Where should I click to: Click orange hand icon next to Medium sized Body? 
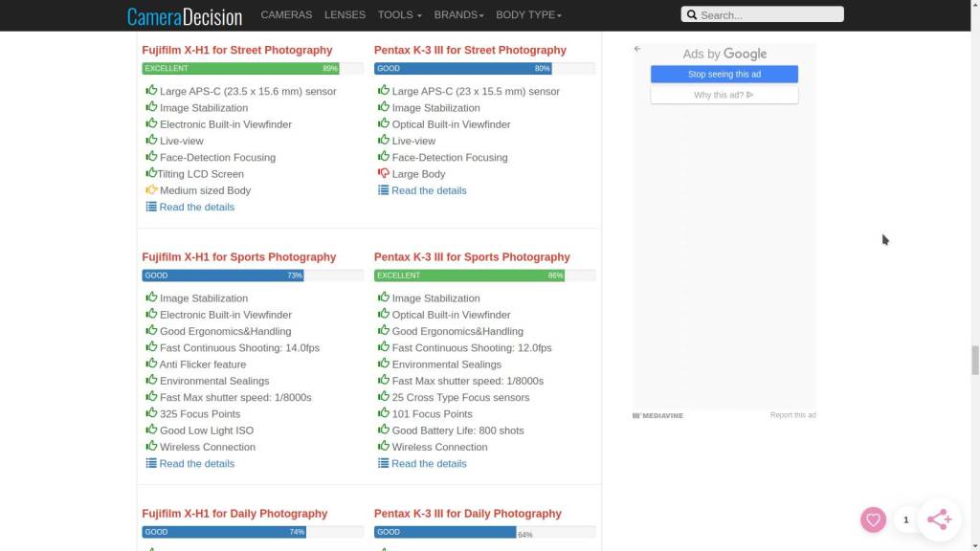click(x=151, y=189)
